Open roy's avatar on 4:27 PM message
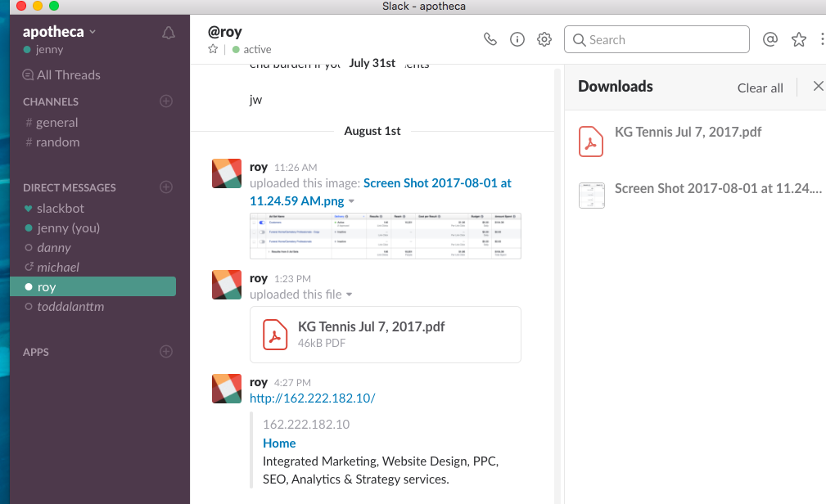 [x=227, y=389]
